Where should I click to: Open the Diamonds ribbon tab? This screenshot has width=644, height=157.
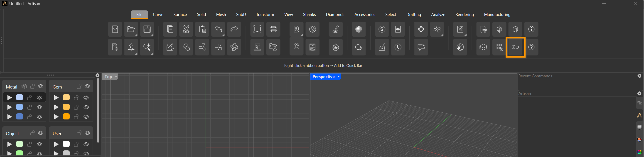click(335, 15)
